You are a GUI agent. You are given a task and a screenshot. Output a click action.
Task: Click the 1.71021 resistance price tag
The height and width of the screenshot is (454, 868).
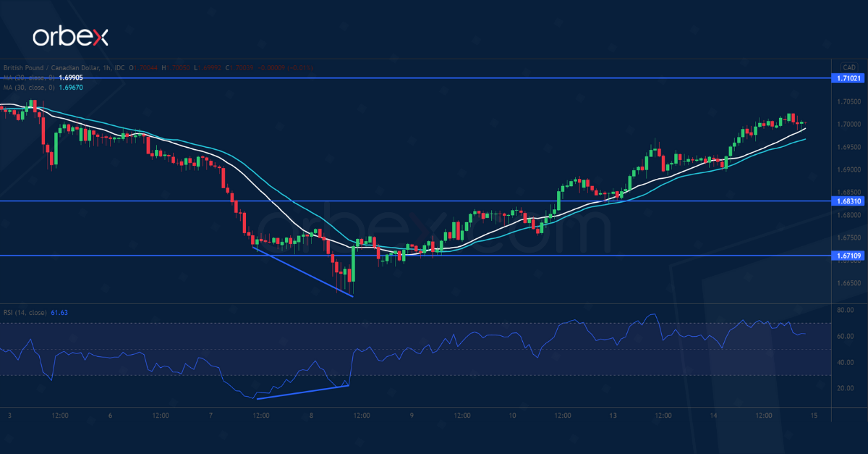point(848,77)
